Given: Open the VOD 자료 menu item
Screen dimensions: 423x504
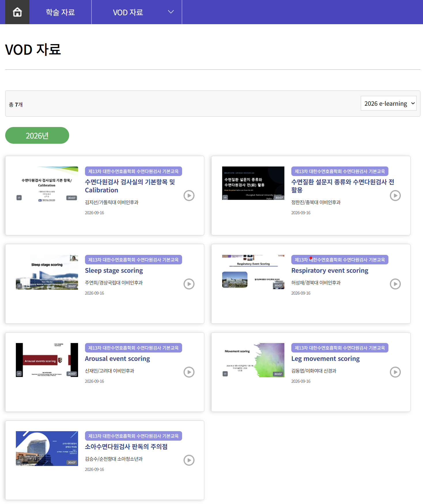Looking at the screenshot, I should click(x=128, y=12).
